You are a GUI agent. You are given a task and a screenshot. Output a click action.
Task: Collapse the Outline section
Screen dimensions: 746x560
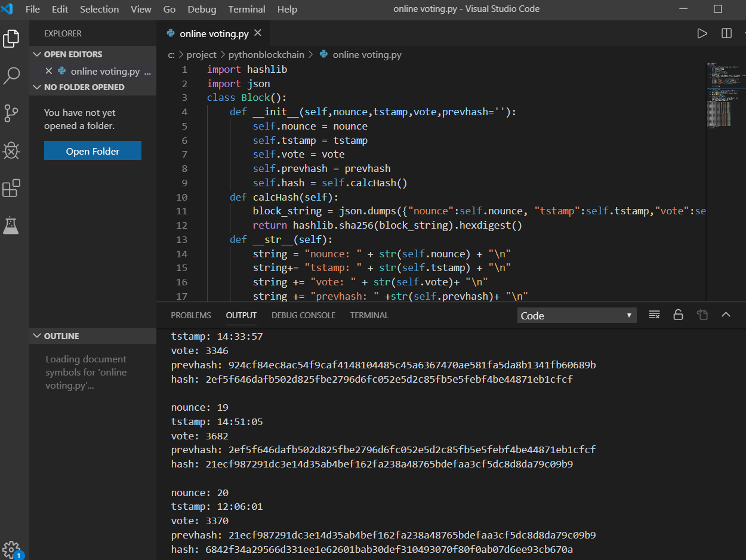93,336
